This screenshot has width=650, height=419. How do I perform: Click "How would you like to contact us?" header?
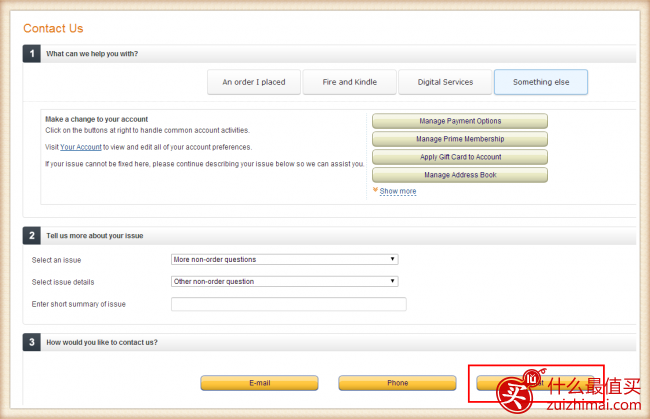[x=102, y=342]
